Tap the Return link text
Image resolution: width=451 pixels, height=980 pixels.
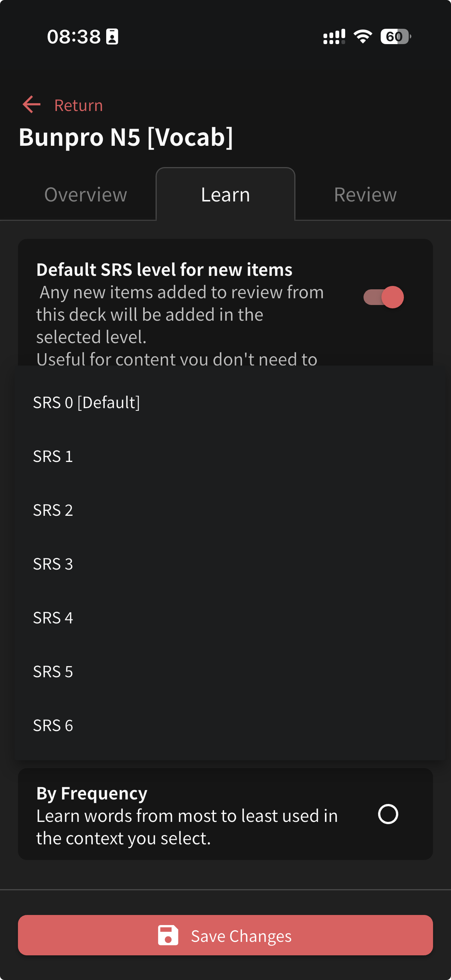coord(79,105)
